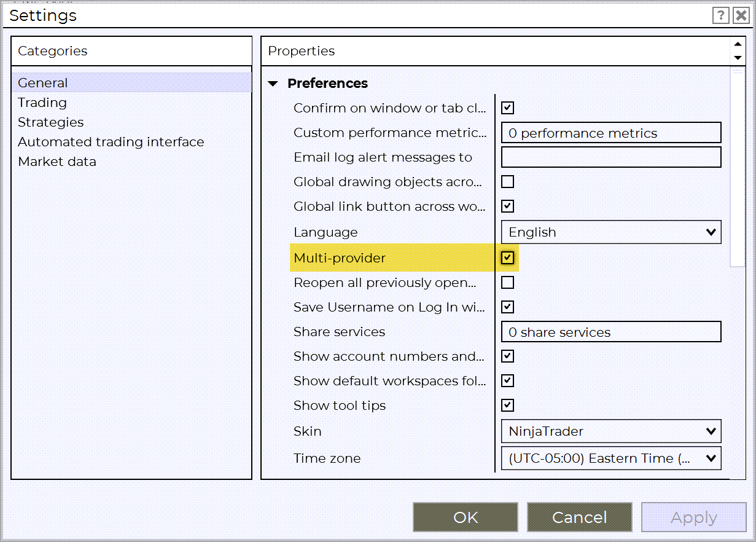
Task: Click Custom performance metrics field
Action: (x=611, y=133)
